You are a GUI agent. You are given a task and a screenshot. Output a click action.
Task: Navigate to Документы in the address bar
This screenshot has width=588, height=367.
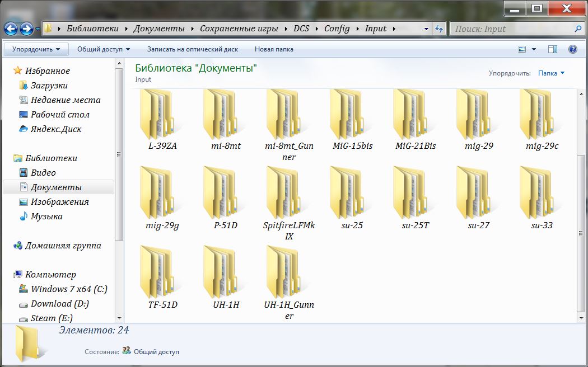[x=159, y=29]
